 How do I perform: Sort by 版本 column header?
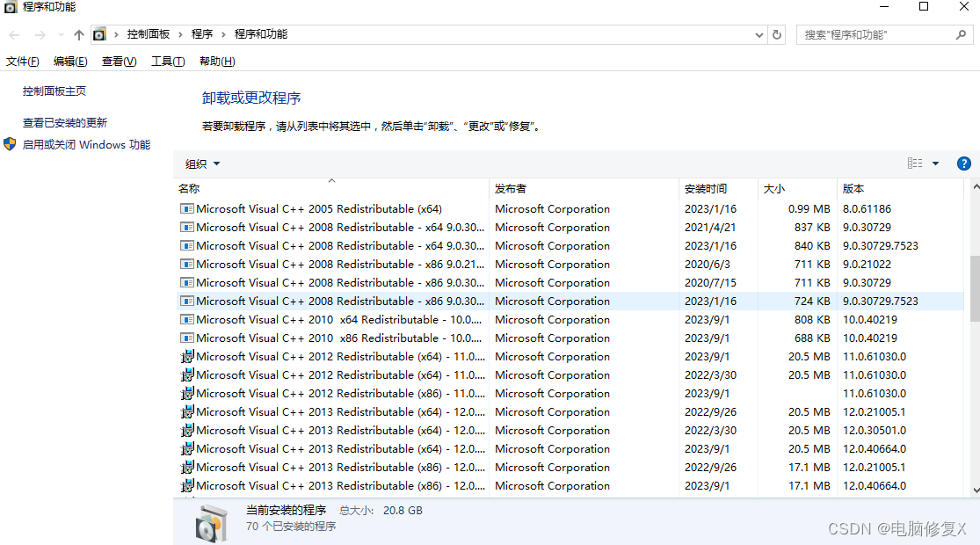(x=900, y=188)
